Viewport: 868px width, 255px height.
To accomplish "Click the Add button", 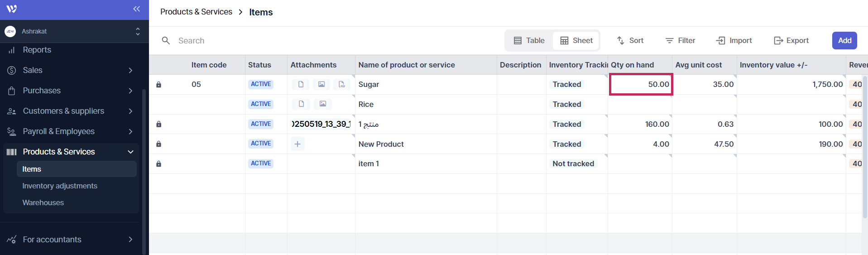I will click(844, 41).
